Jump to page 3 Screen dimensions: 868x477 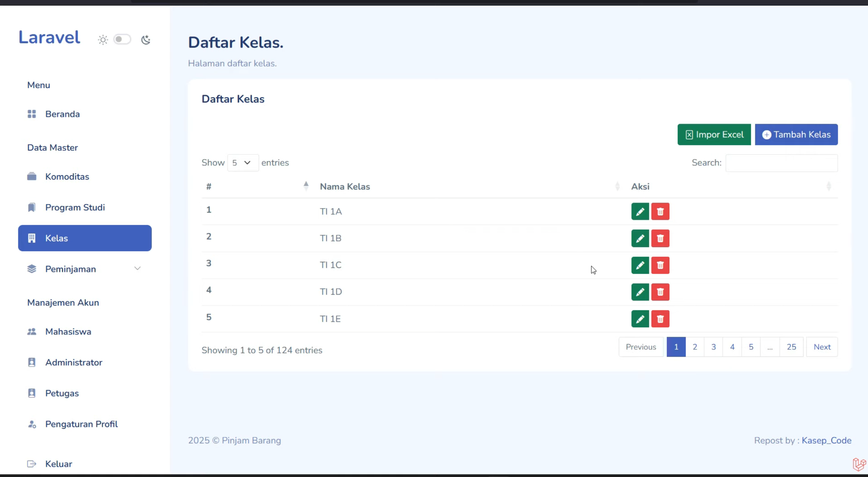click(x=714, y=347)
